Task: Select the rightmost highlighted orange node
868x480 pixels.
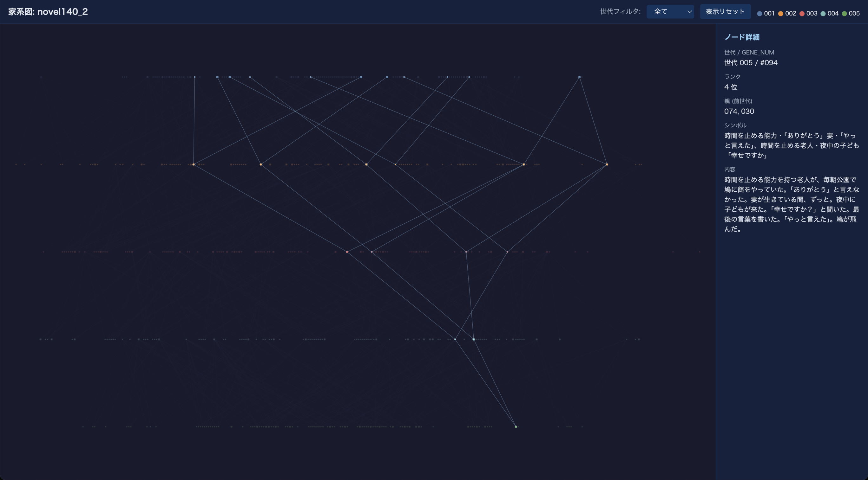Action: (x=607, y=165)
